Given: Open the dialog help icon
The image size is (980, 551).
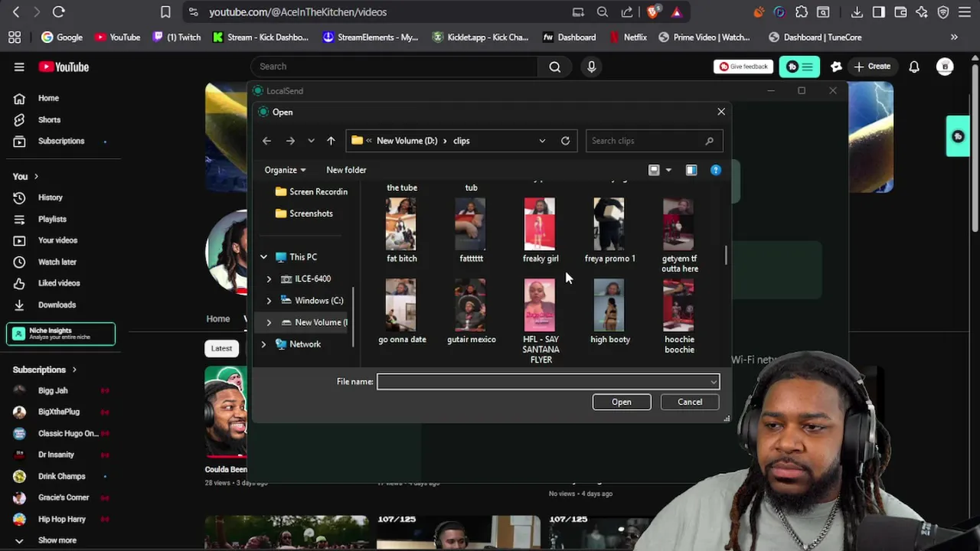Looking at the screenshot, I should pyautogui.click(x=716, y=170).
